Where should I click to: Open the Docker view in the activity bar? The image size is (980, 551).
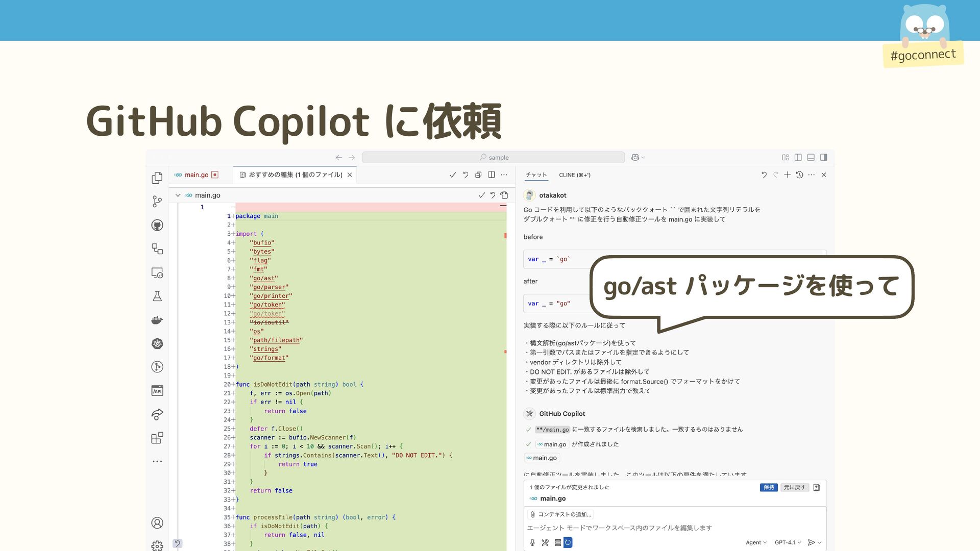157,320
